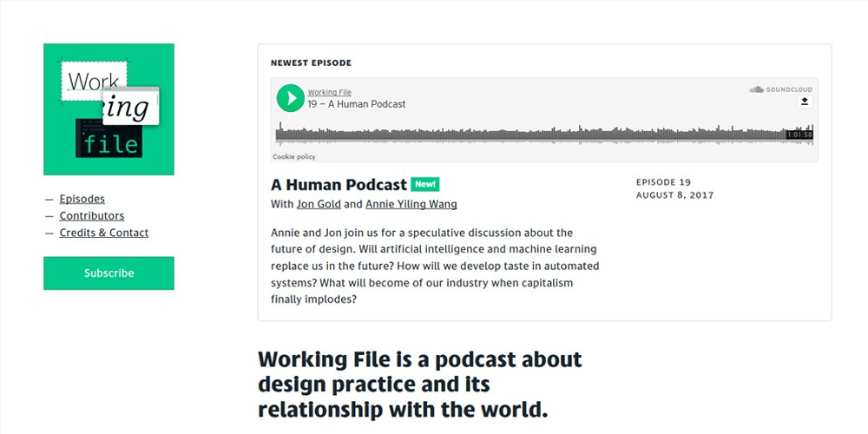Image resolution: width=868 pixels, height=434 pixels.
Task: Click the 'Working File is a podcast' tagline
Action: point(419,385)
